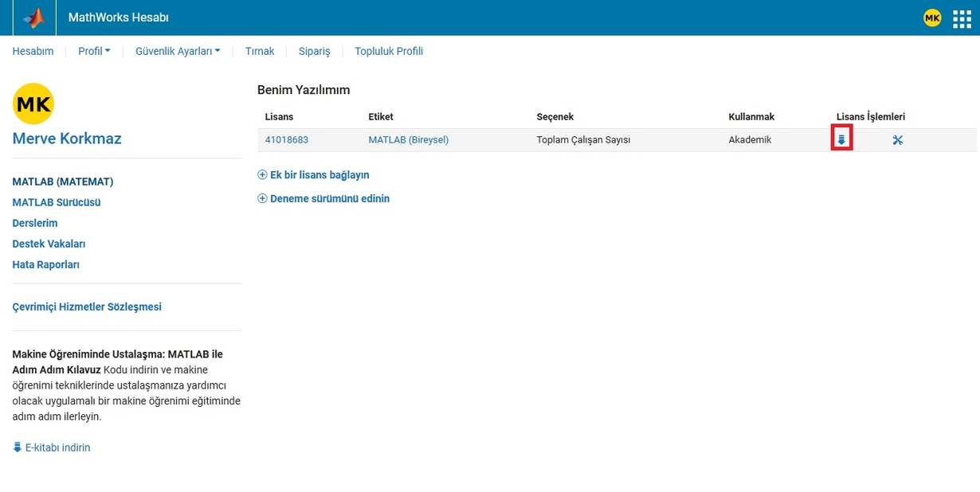The height and width of the screenshot is (492, 980).
Task: Open the Sipariş menu item
Action: 315,51
